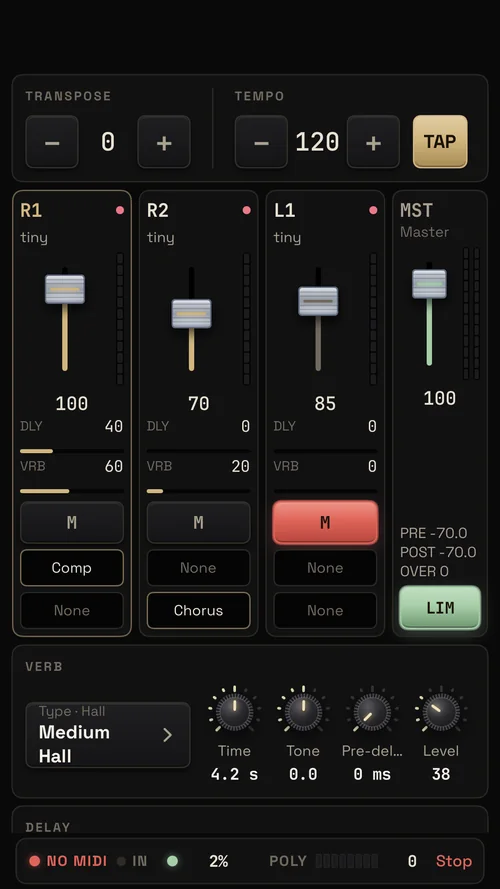Adjust the L1 VRB send slider
Viewport: 500px width, 889px height.
tap(325, 491)
